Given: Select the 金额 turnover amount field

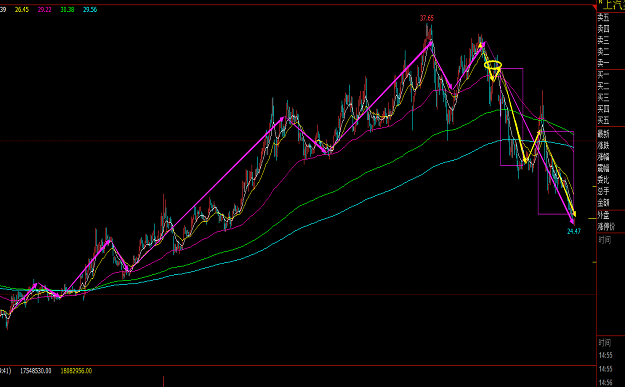Looking at the screenshot, I should pyautogui.click(x=603, y=202).
